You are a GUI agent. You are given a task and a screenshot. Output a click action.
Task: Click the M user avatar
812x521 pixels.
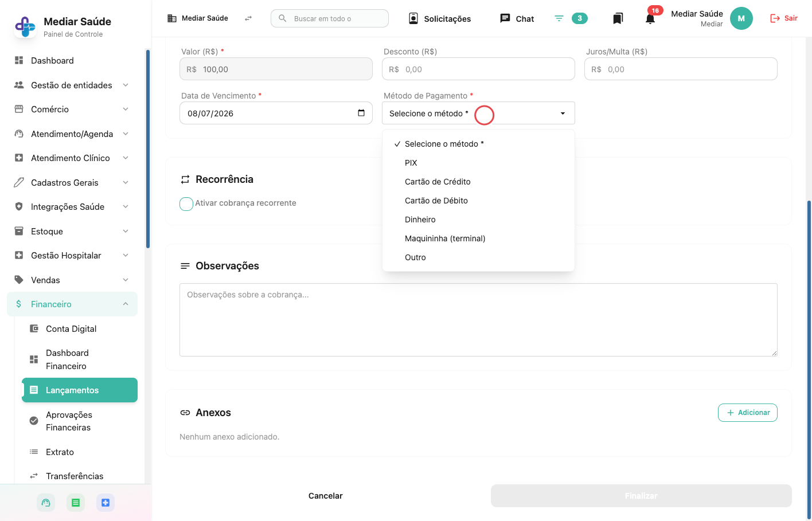741,18
